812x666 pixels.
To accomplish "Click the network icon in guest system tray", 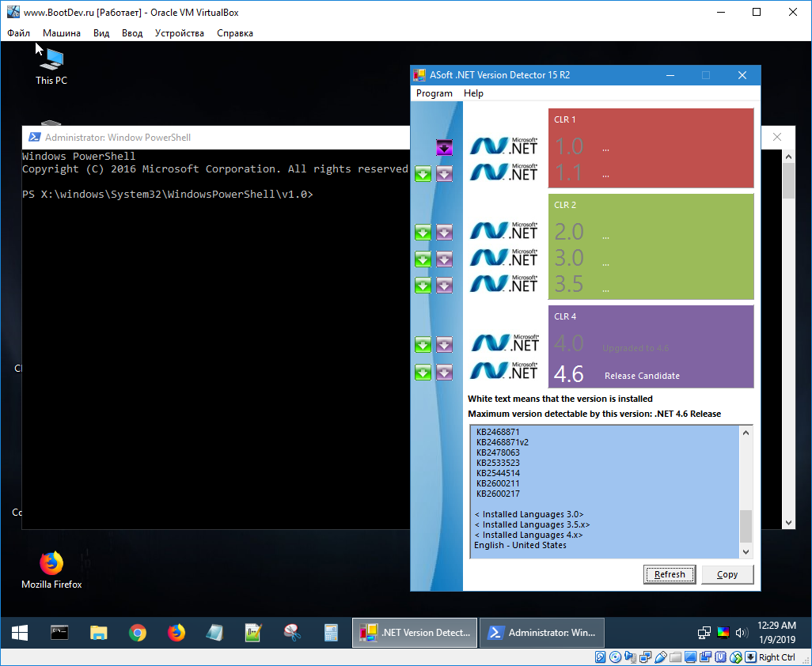I will tap(704, 632).
